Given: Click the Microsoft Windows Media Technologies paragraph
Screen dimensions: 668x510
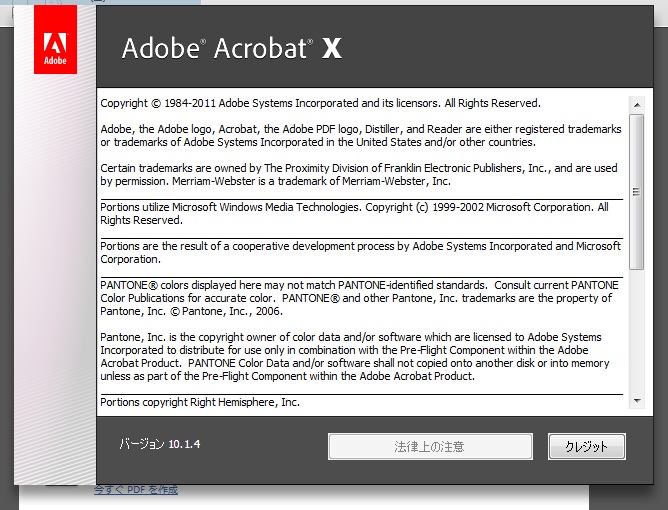Looking at the screenshot, I should tap(355, 213).
